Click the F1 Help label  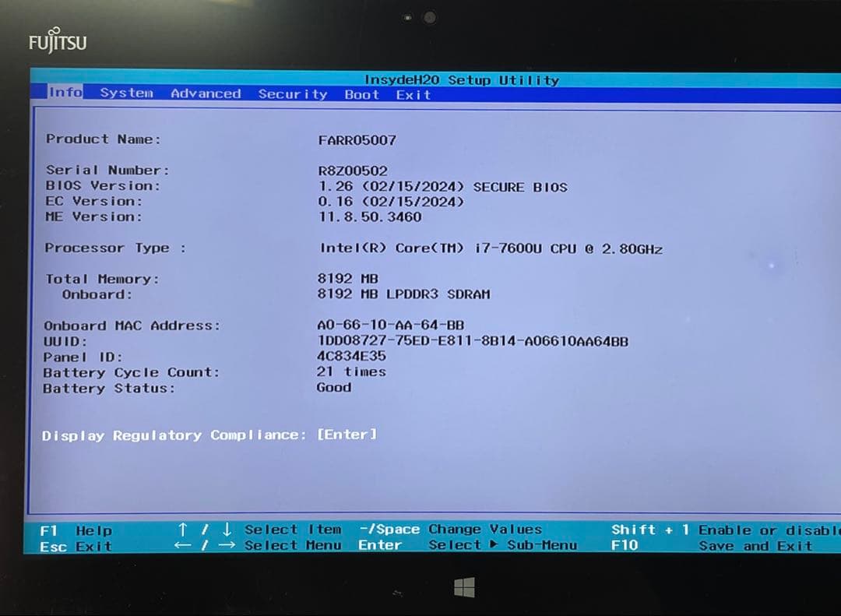click(x=78, y=530)
